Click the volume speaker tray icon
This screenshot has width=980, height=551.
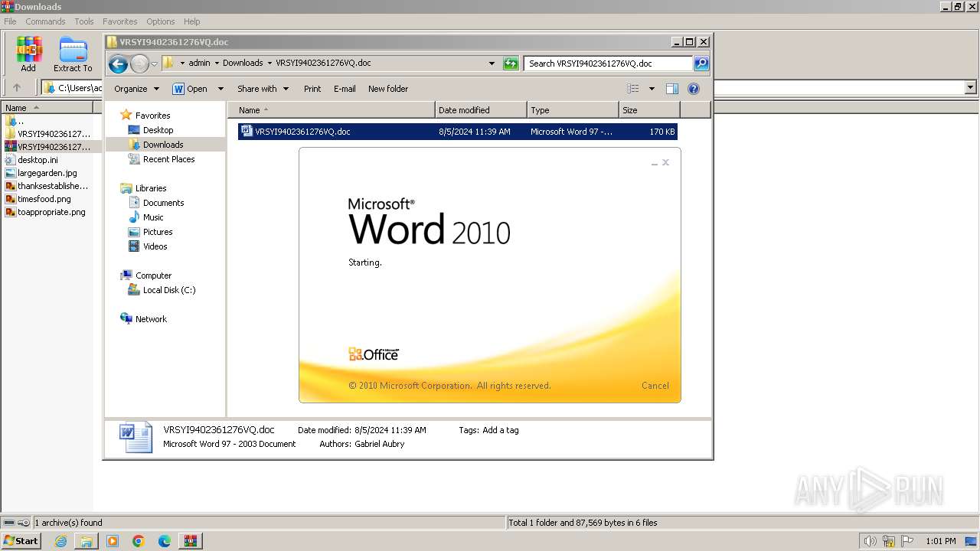click(871, 541)
